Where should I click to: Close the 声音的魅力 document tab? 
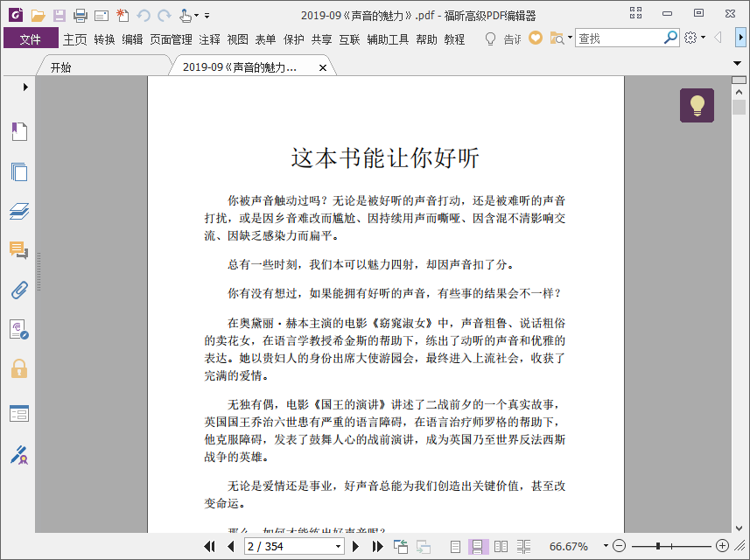[x=323, y=68]
